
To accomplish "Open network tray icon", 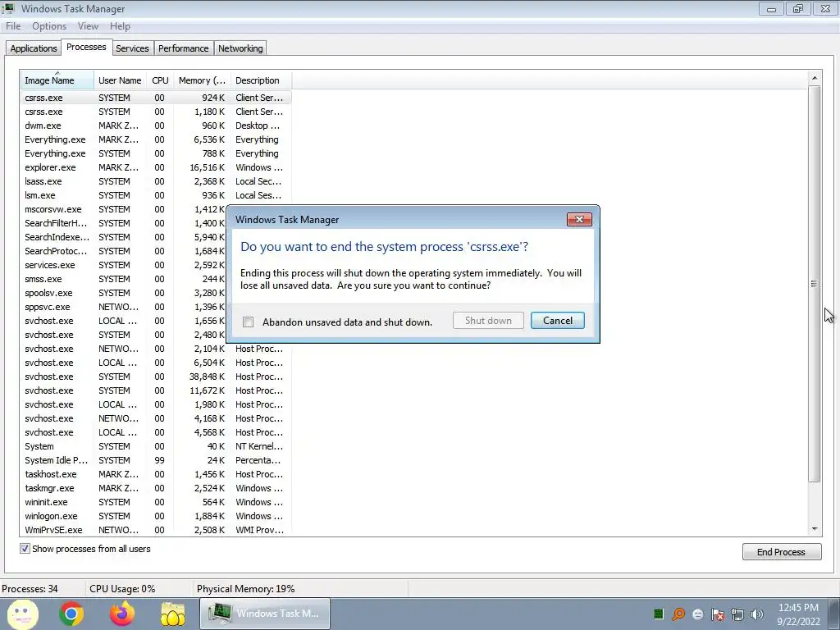I will [737, 614].
